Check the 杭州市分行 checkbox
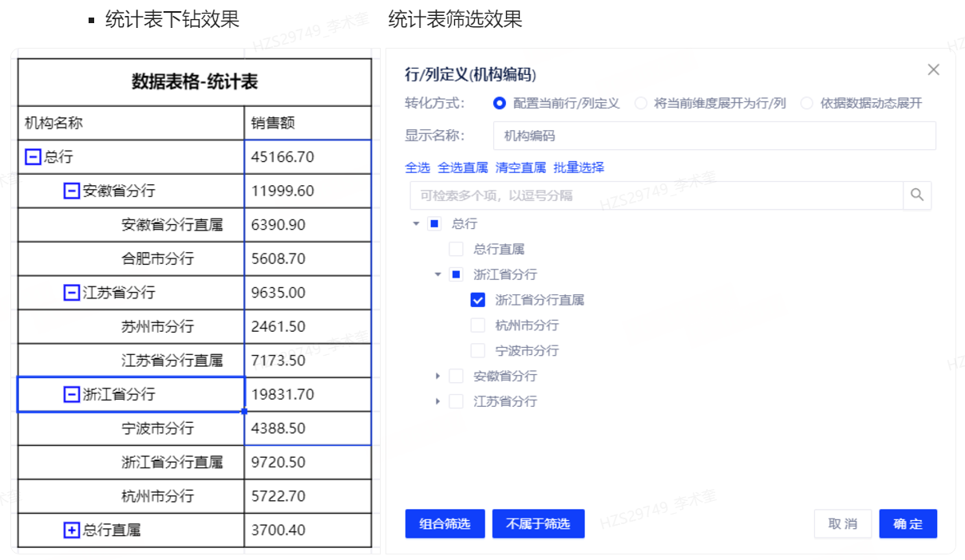The image size is (965, 560). click(478, 325)
